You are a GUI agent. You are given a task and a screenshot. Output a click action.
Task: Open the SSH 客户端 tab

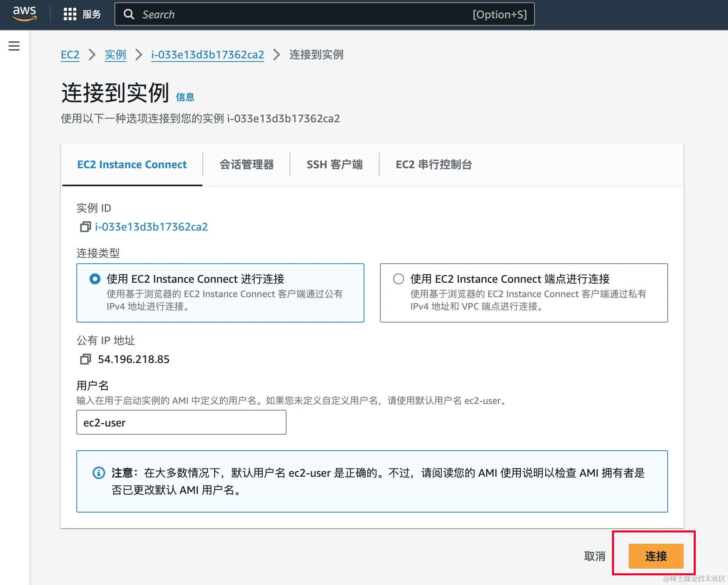(x=335, y=164)
